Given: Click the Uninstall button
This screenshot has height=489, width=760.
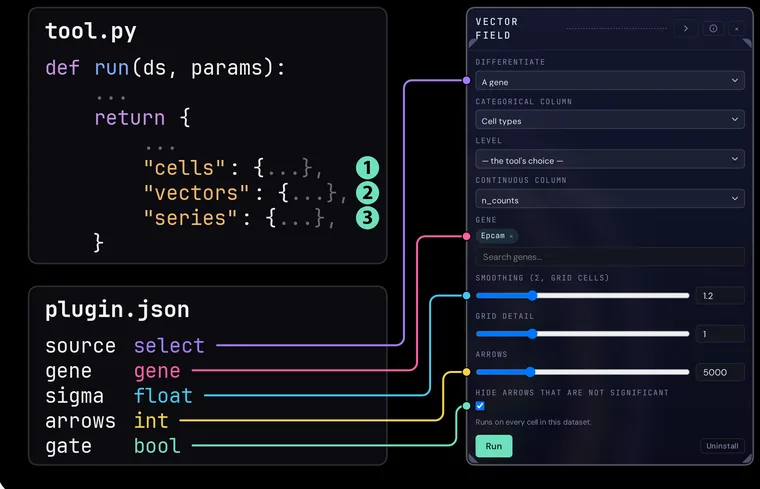Looking at the screenshot, I should tap(722, 446).
